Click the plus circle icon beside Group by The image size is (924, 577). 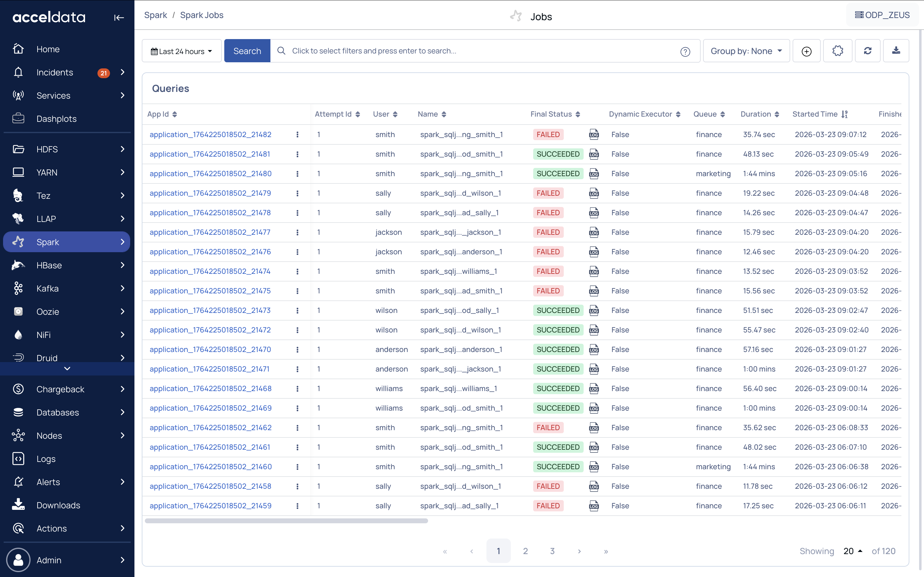806,51
